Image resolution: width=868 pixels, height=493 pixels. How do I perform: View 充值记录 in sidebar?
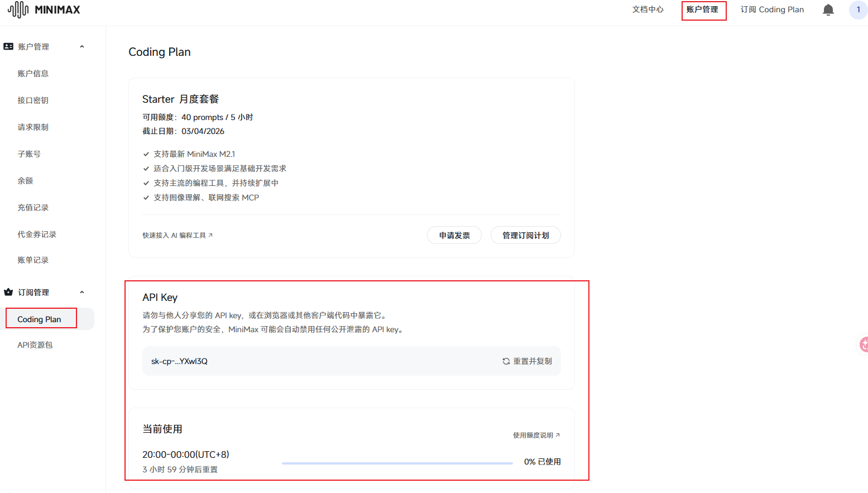click(33, 207)
